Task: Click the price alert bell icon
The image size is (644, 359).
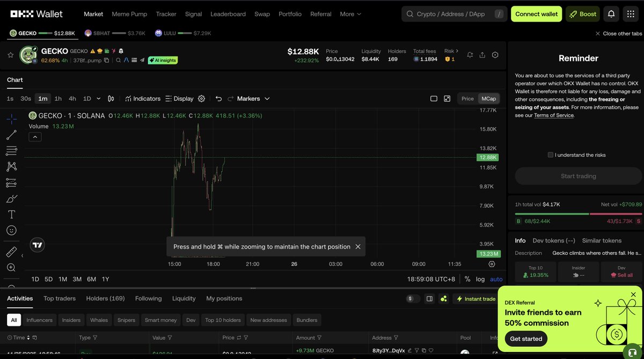Action: coord(470,55)
